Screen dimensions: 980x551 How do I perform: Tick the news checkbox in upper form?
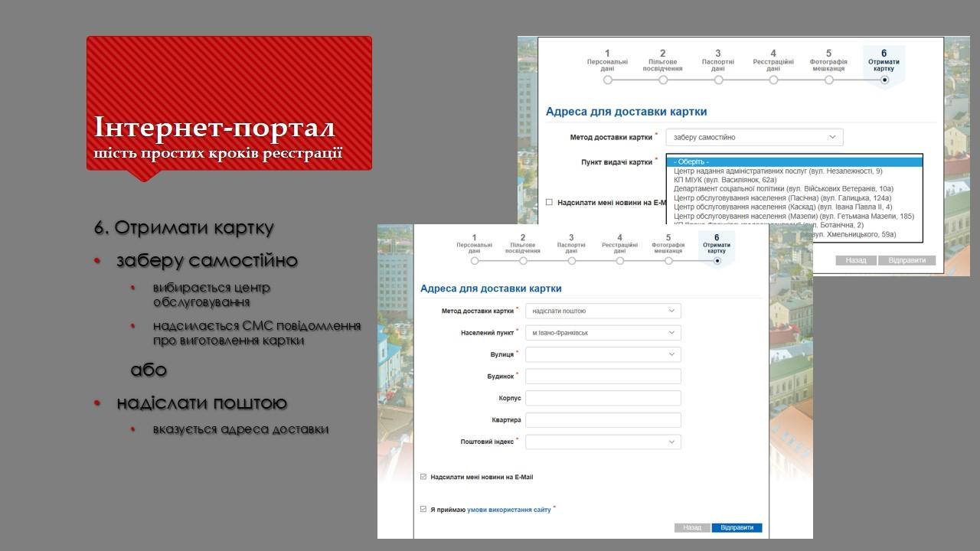click(x=549, y=203)
